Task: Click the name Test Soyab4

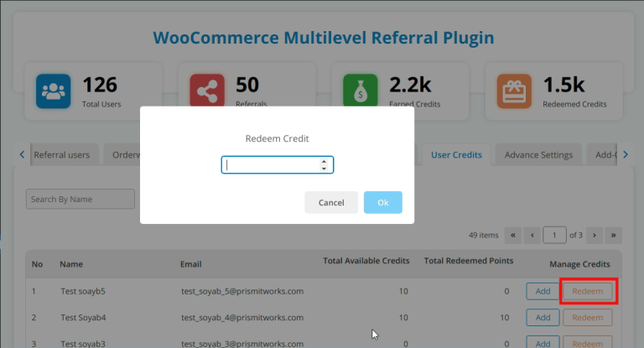Action: point(83,318)
